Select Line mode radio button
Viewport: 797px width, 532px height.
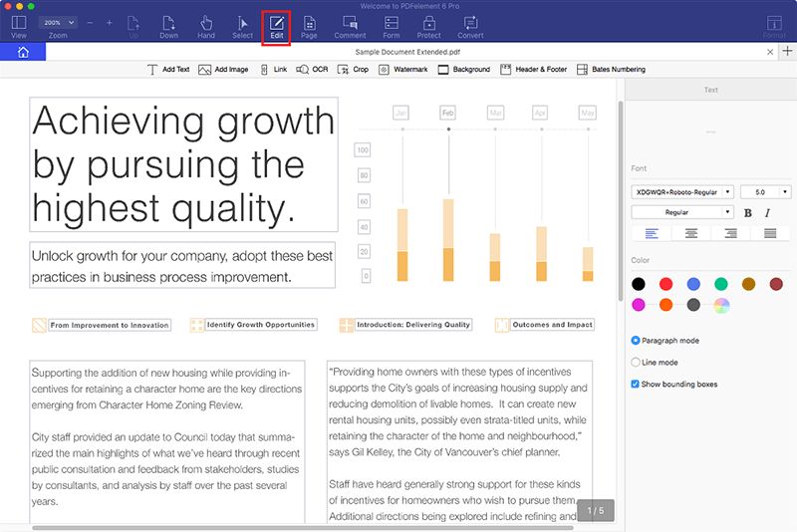coord(637,363)
